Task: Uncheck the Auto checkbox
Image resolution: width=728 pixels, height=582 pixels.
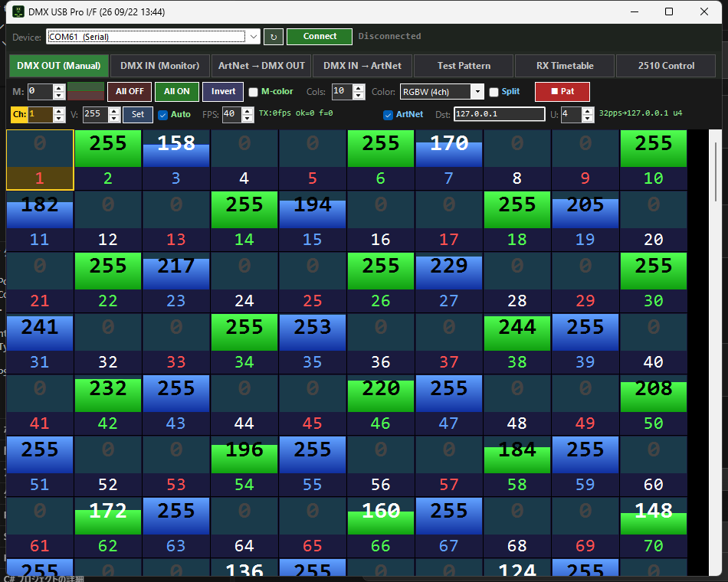Action: (x=162, y=115)
